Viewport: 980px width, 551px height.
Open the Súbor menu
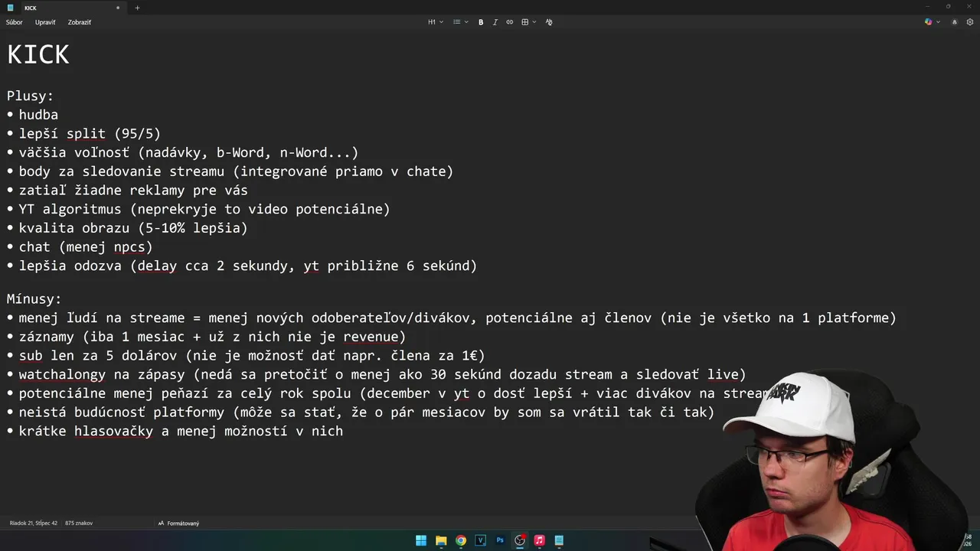tap(15, 22)
